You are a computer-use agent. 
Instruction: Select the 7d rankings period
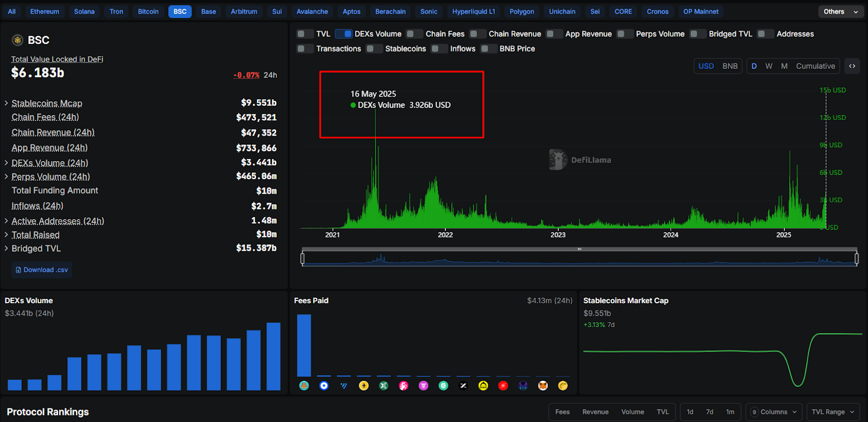coord(710,412)
